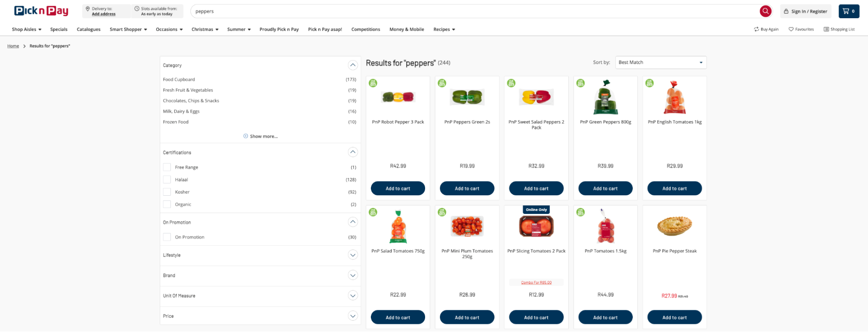Click green badge on Salad Tomatoes 750g
The height and width of the screenshot is (332, 868).
[373, 212]
